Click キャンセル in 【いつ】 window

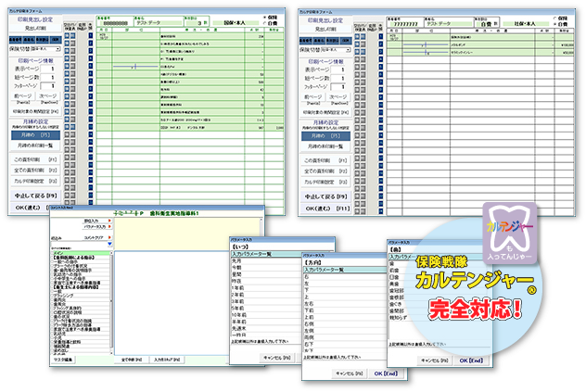[277, 358]
